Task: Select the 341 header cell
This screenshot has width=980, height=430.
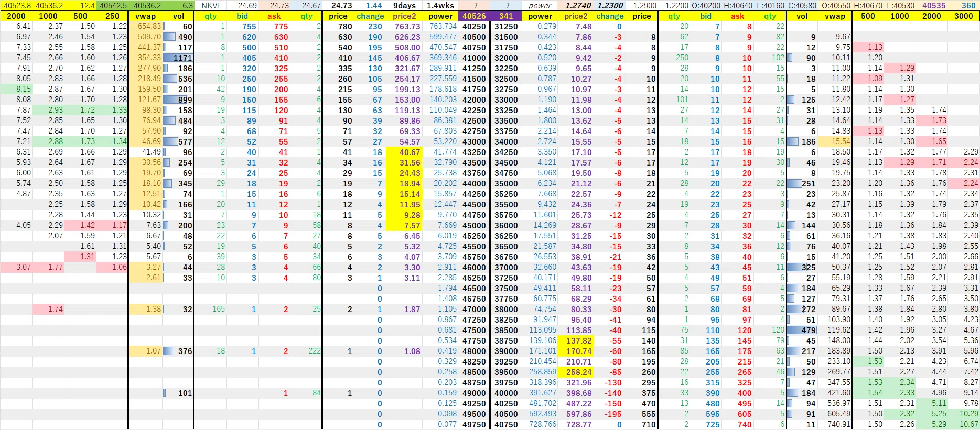Action: coord(506,16)
